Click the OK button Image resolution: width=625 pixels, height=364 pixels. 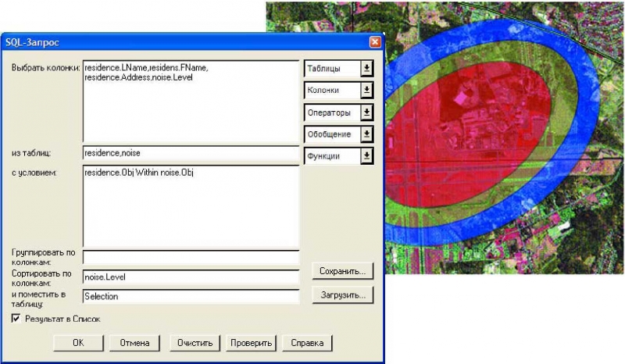(78, 343)
